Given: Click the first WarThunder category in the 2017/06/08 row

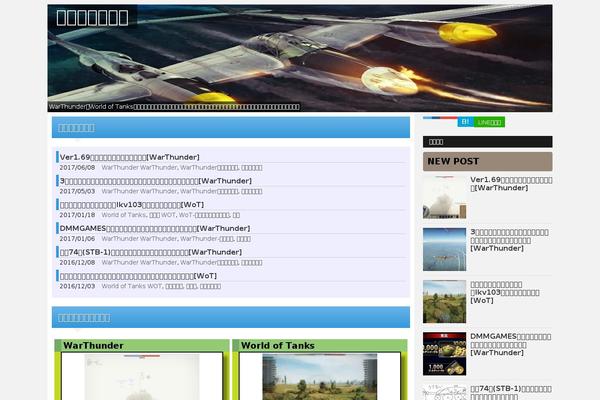Looking at the screenshot, I should coord(119,168).
